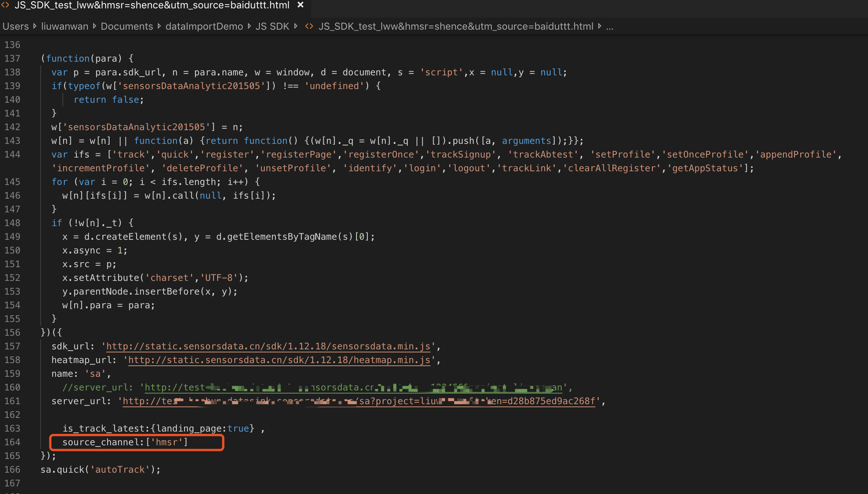
Task: Open the JS SDK breadcrumb folder
Action: click(x=272, y=26)
